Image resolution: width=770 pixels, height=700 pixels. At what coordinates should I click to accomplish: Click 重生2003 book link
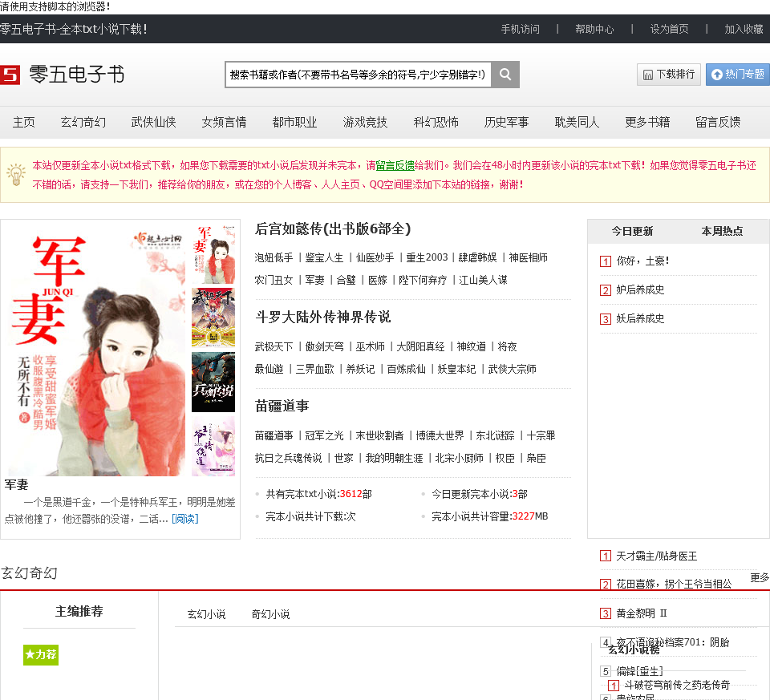tap(427, 257)
